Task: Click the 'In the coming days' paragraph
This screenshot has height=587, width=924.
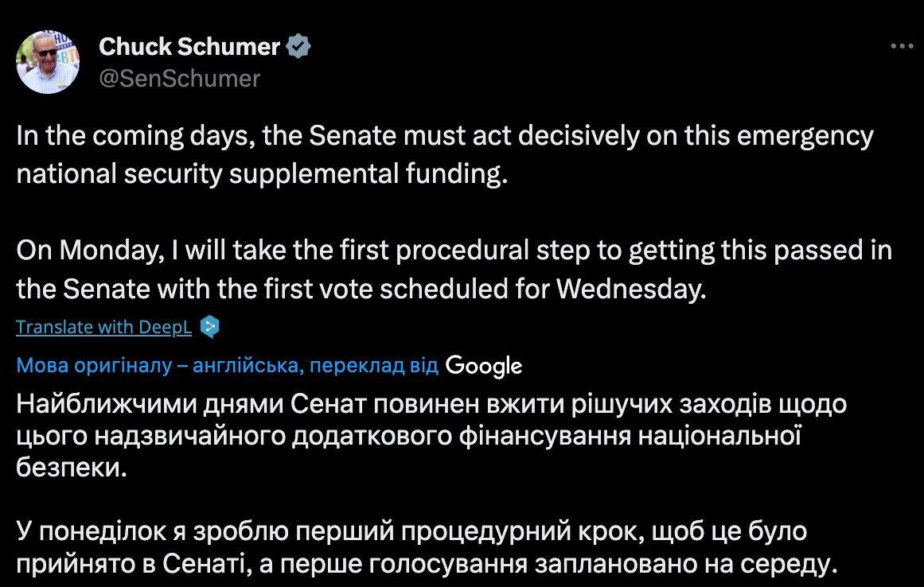Action: [445, 155]
